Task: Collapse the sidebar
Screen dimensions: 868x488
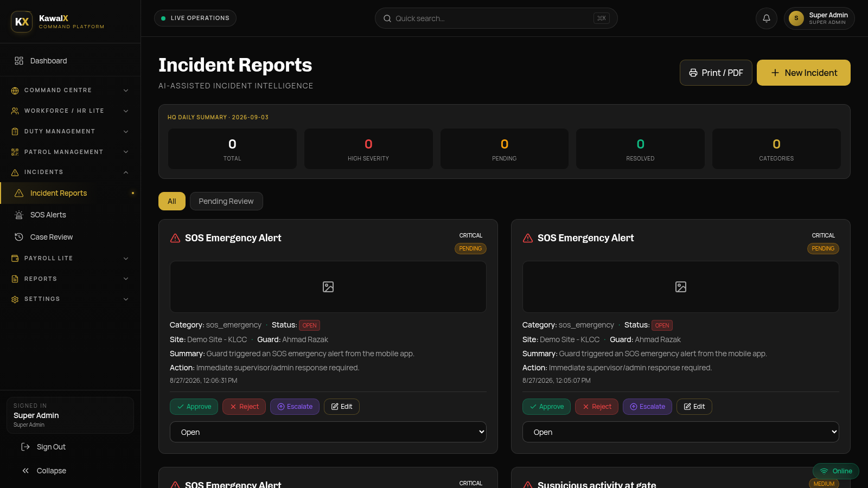Action: (70, 471)
